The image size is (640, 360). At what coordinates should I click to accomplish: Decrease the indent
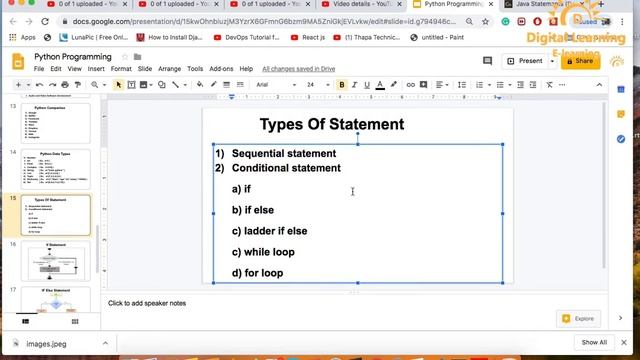(x=520, y=85)
